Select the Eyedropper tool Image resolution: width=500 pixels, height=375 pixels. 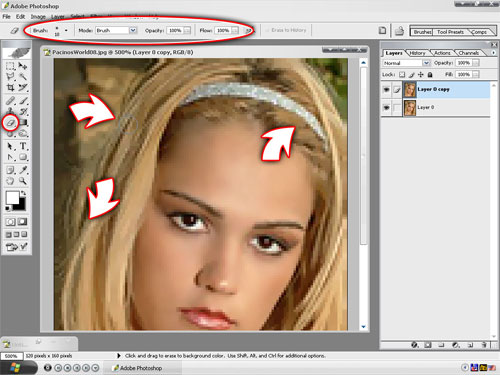(x=23, y=170)
